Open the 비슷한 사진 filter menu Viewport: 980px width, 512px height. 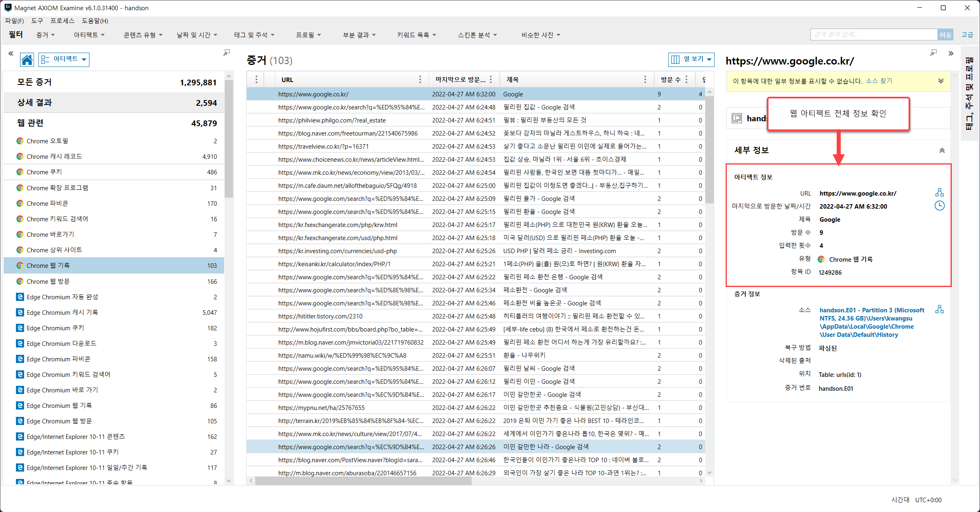[541, 35]
